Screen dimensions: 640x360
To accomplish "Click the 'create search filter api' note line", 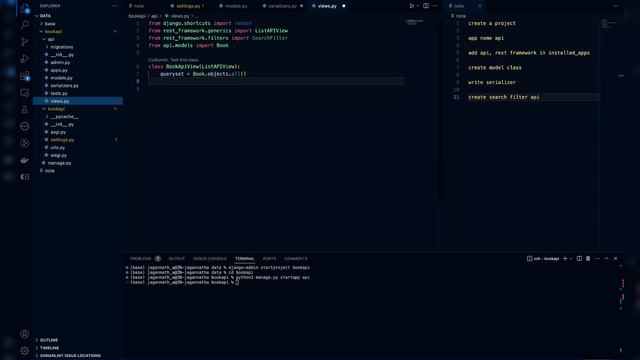I will 504,97.
